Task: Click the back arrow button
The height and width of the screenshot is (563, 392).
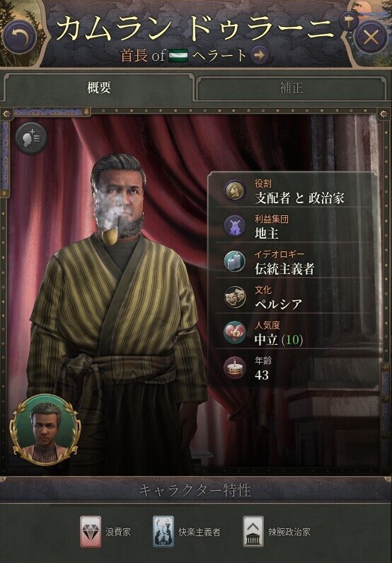Action: tap(20, 37)
